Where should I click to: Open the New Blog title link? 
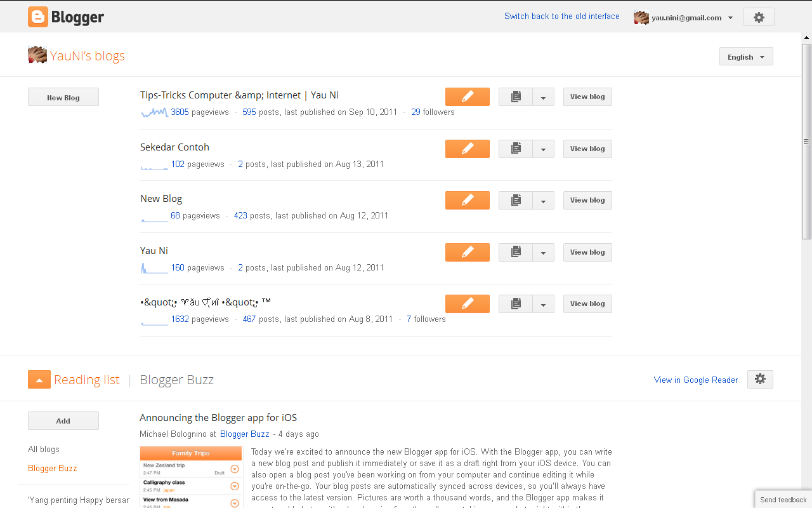(x=161, y=199)
